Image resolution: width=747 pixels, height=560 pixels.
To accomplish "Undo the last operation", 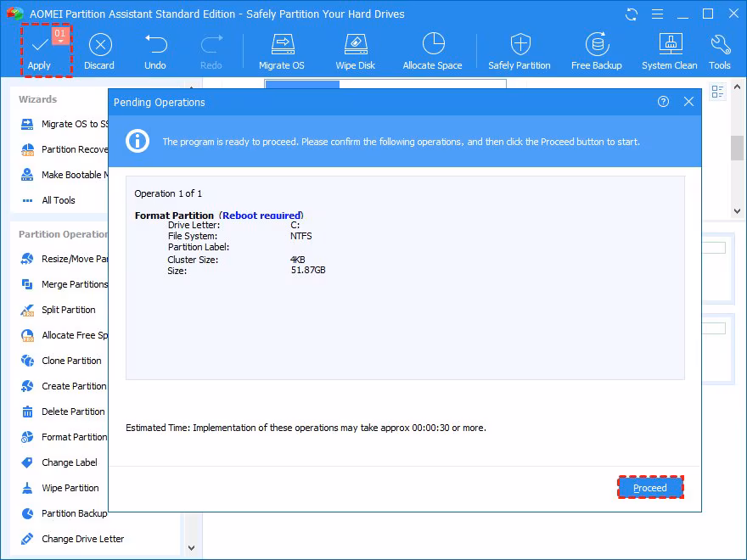I will point(155,52).
